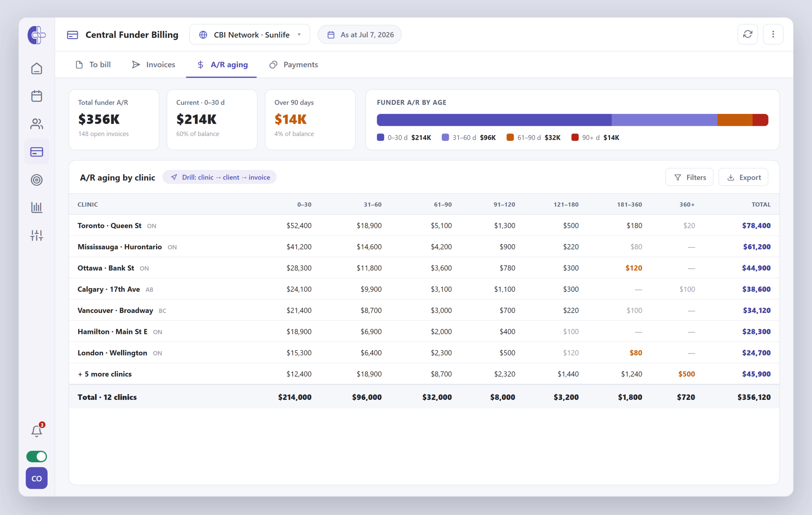The width and height of the screenshot is (812, 515).
Task: Open the Clients people icon in sidebar
Action: coord(36,124)
